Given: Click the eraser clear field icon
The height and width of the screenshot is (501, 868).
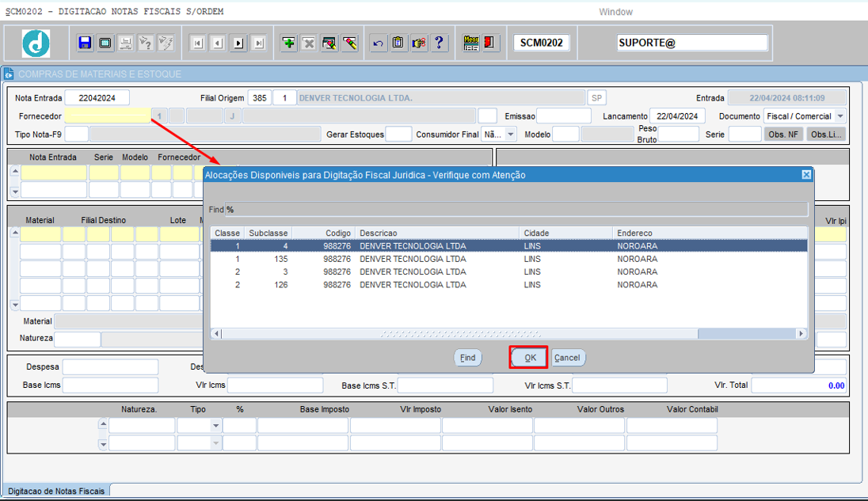Looking at the screenshot, I should pos(350,43).
